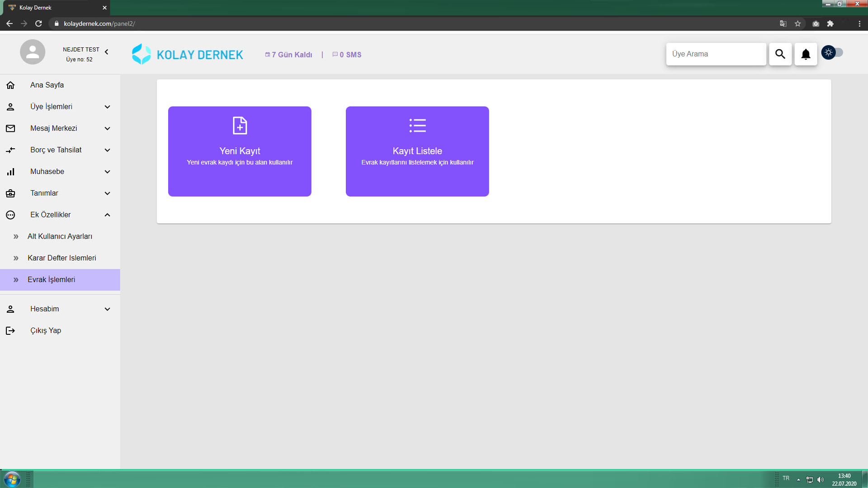Click the Üye no: 52 text
This screenshot has width=868, height=488.
[x=79, y=60]
